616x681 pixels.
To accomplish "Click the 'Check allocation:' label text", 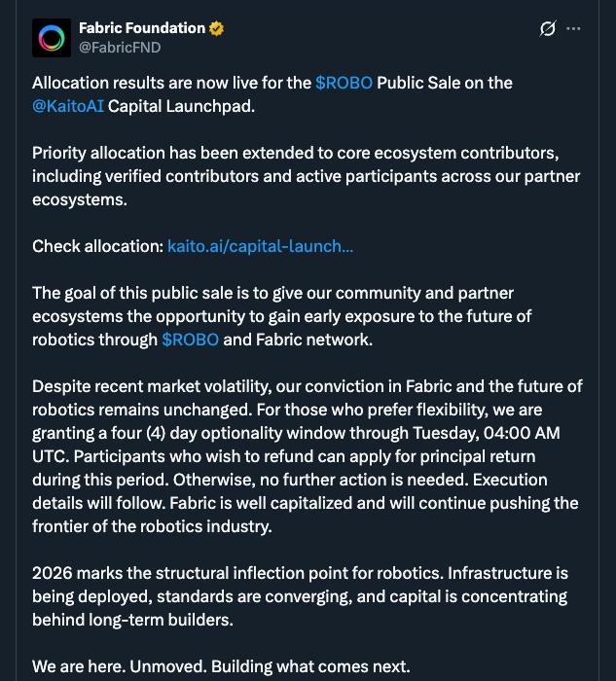I will [x=97, y=246].
